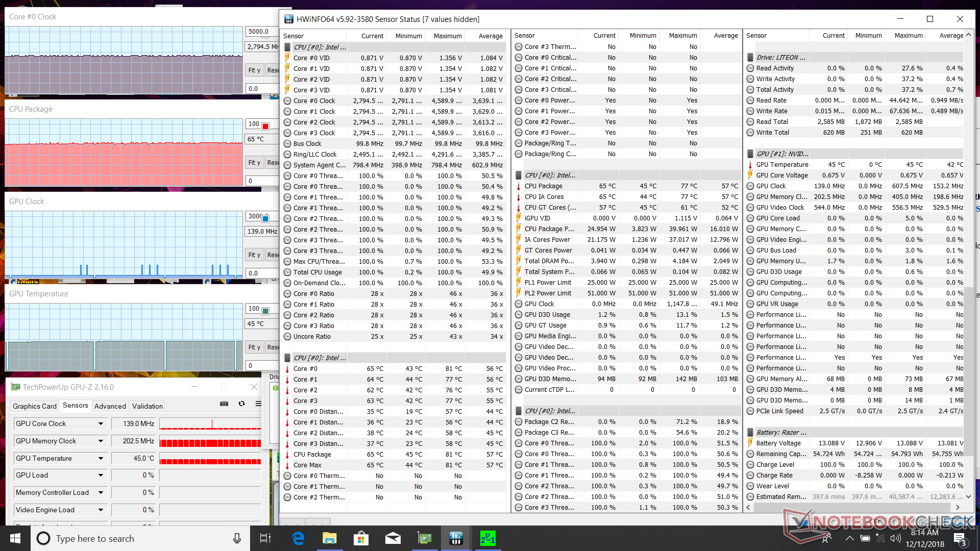This screenshot has width=980, height=551.
Task: Click Fit y button on Core #0 Clock graph
Action: (254, 70)
